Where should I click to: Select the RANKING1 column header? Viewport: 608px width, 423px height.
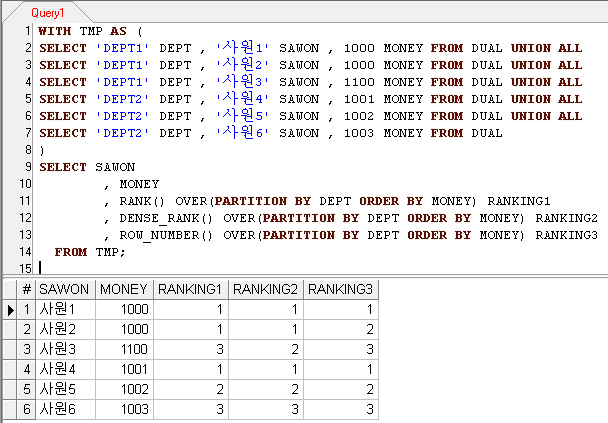click(191, 289)
